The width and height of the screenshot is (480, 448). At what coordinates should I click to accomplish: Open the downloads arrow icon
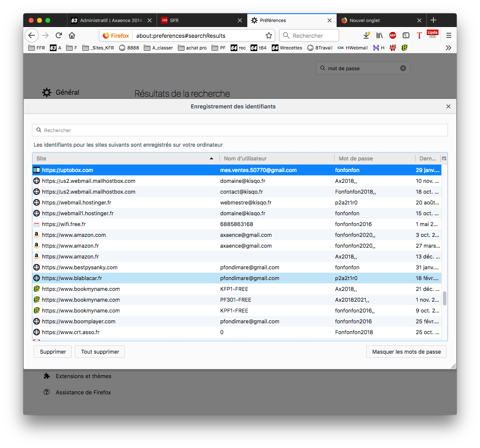pyautogui.click(x=367, y=35)
